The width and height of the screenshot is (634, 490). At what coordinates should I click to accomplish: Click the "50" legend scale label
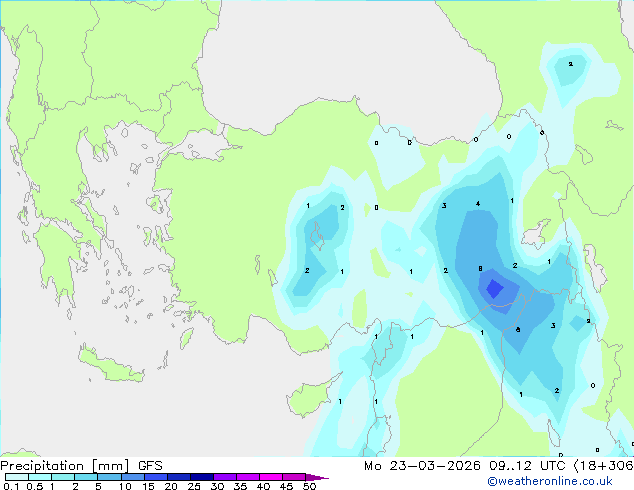tap(310, 486)
